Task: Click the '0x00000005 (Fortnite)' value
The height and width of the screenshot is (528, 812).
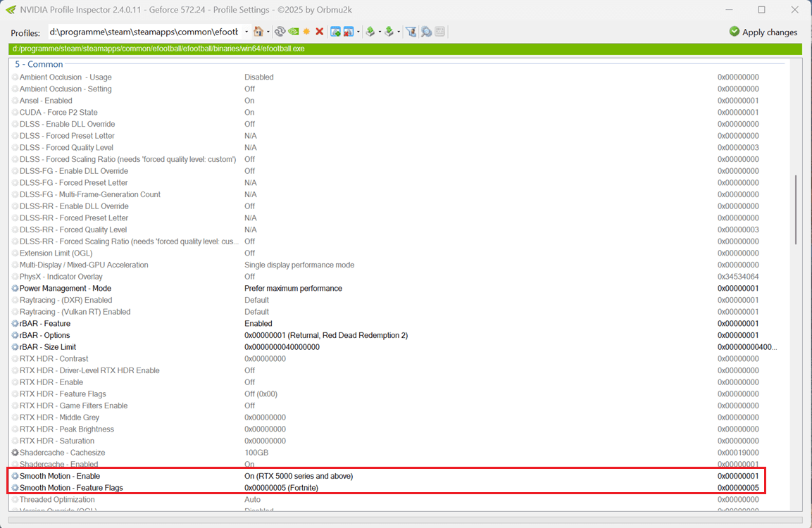Action: pos(281,488)
